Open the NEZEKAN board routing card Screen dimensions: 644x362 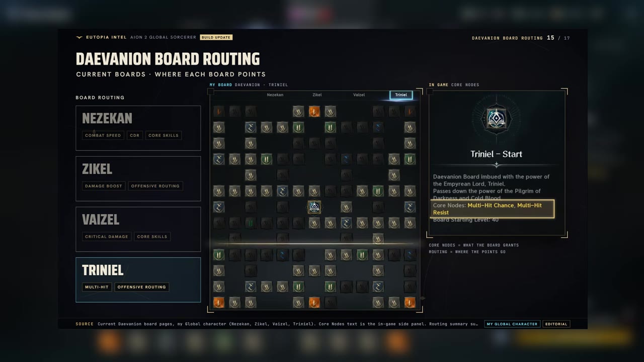[138, 128]
